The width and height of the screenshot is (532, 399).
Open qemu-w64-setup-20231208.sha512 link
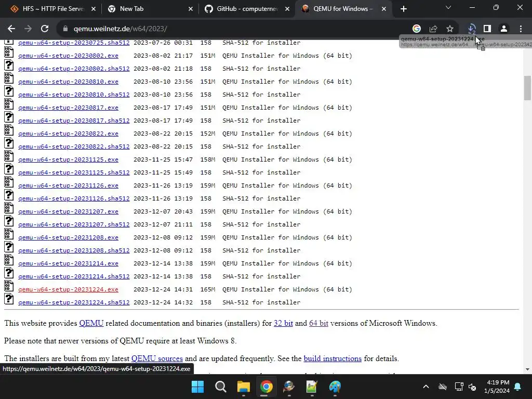coord(74,250)
